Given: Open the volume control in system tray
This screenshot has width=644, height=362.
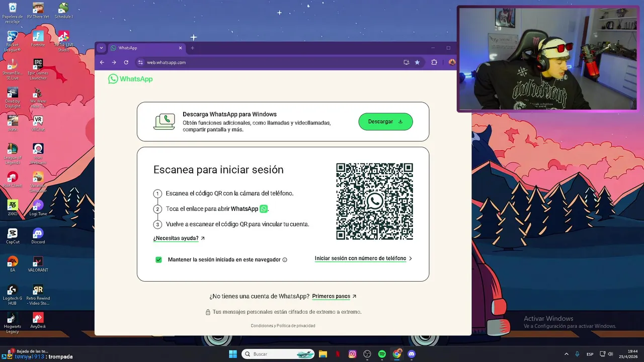Looking at the screenshot, I should [x=610, y=354].
